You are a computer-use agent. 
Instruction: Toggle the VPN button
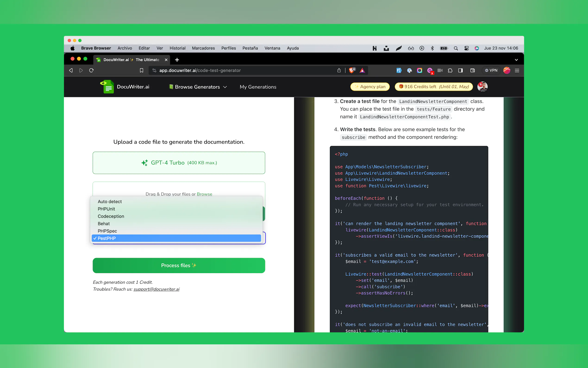pyautogui.click(x=491, y=70)
